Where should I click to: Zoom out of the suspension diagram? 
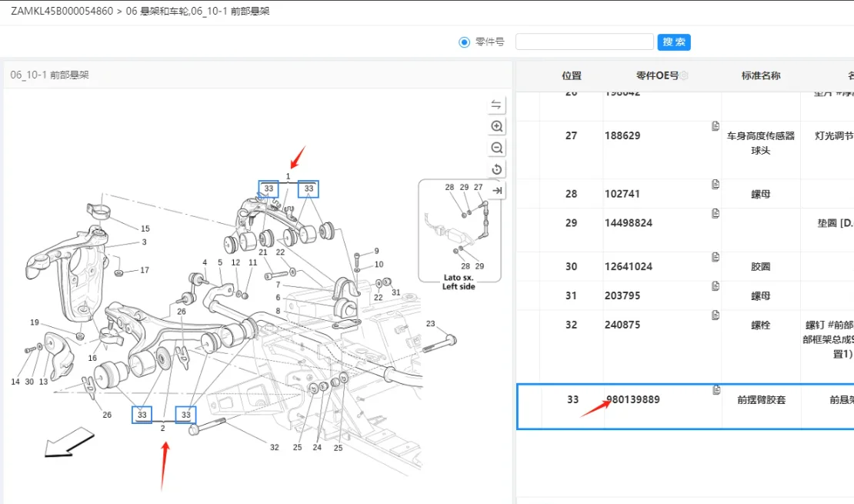(x=496, y=148)
